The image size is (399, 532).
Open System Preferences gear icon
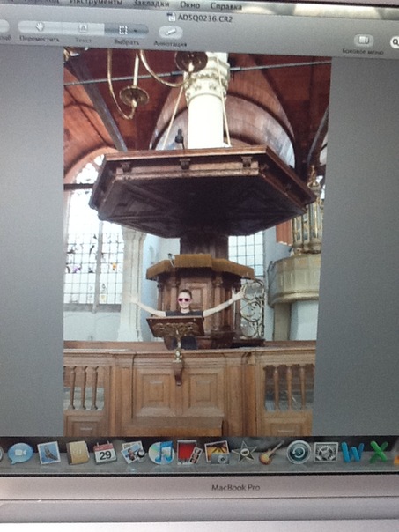(x=326, y=452)
